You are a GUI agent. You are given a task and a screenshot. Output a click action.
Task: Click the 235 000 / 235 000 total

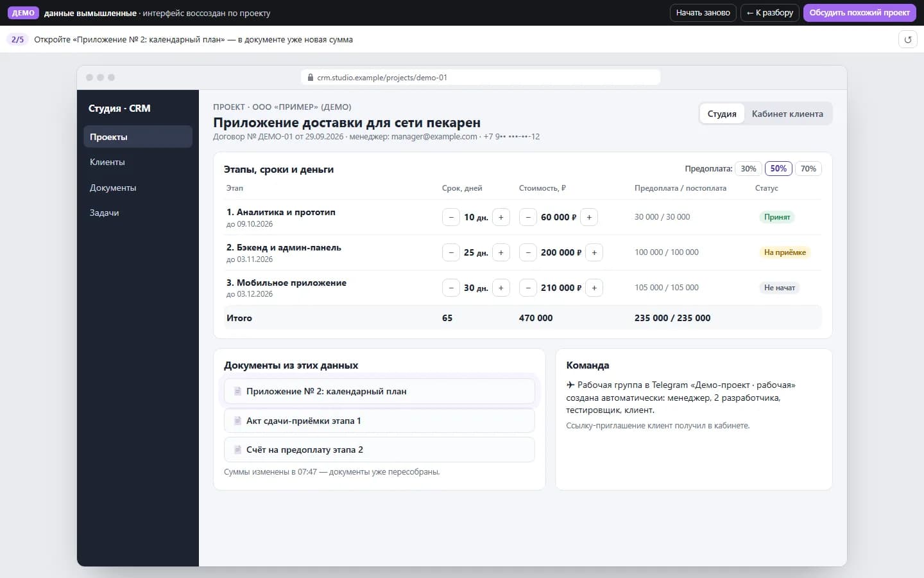[x=672, y=318]
